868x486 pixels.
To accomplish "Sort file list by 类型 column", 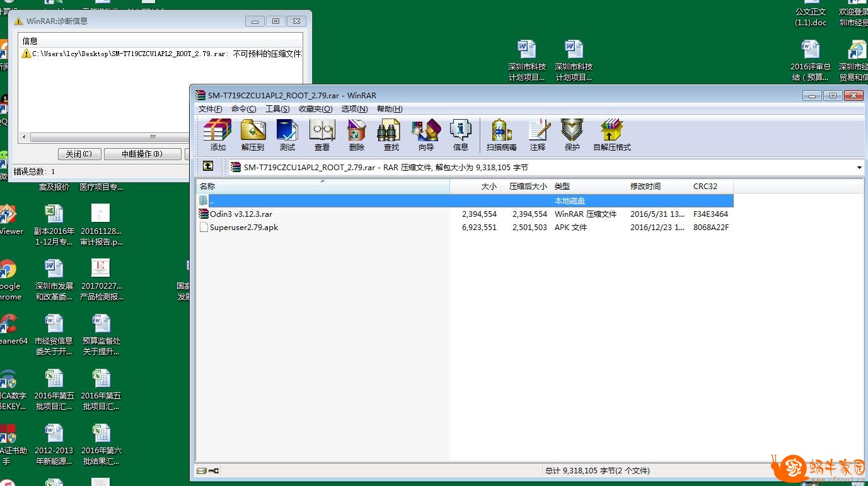I will 589,187.
